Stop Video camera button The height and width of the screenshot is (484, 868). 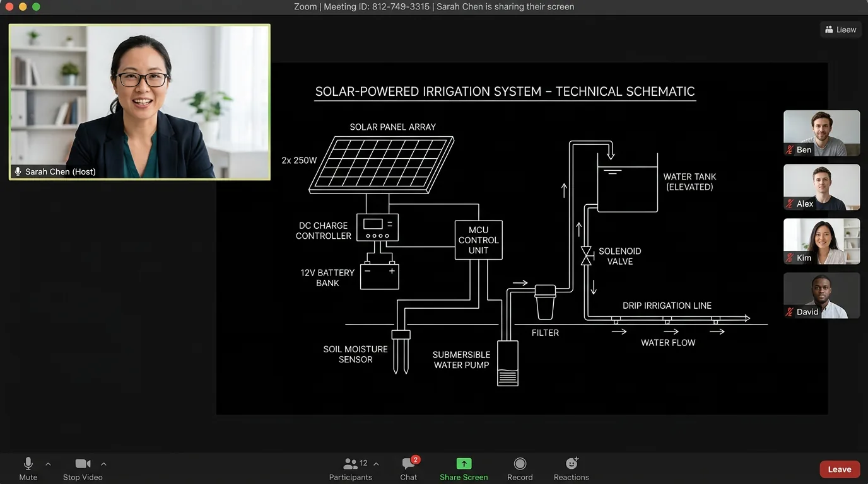83,469
